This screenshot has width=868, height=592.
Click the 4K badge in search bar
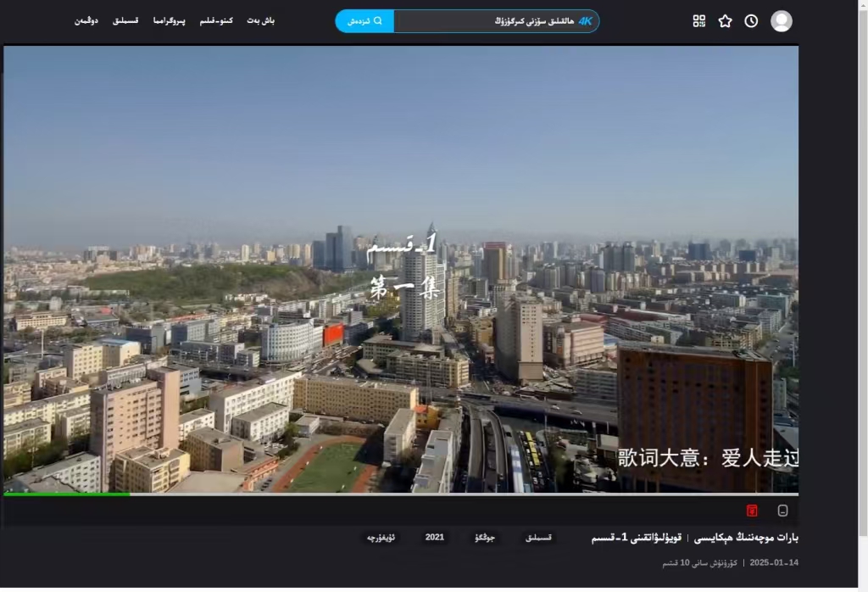click(x=585, y=21)
